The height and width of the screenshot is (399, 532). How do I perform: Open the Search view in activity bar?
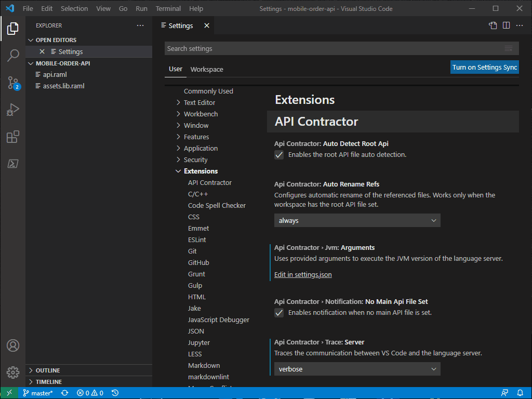(12, 55)
